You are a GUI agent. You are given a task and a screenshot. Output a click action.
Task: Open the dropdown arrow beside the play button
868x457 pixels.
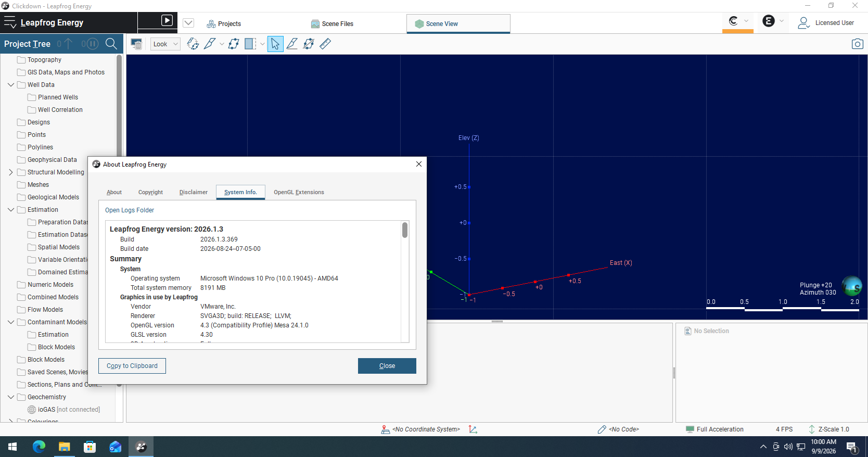(x=188, y=23)
